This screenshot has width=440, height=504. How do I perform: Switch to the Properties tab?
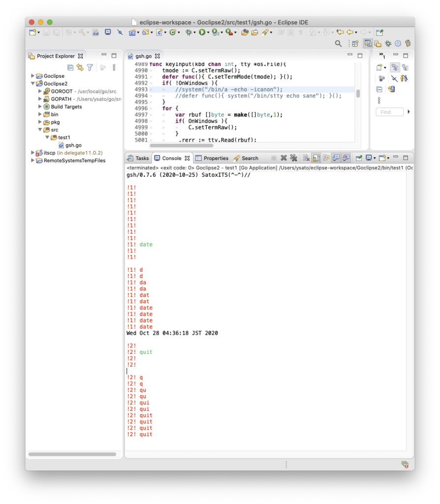tap(212, 158)
